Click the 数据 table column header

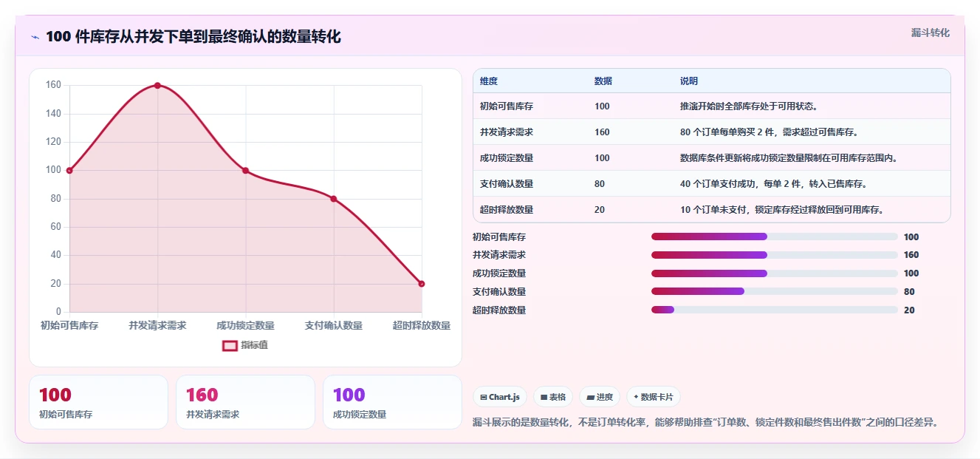pos(603,81)
